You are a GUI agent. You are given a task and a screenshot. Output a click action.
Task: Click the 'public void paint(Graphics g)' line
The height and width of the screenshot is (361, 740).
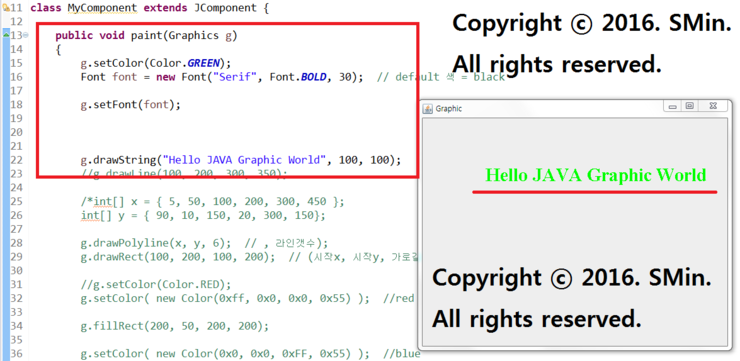(146, 36)
